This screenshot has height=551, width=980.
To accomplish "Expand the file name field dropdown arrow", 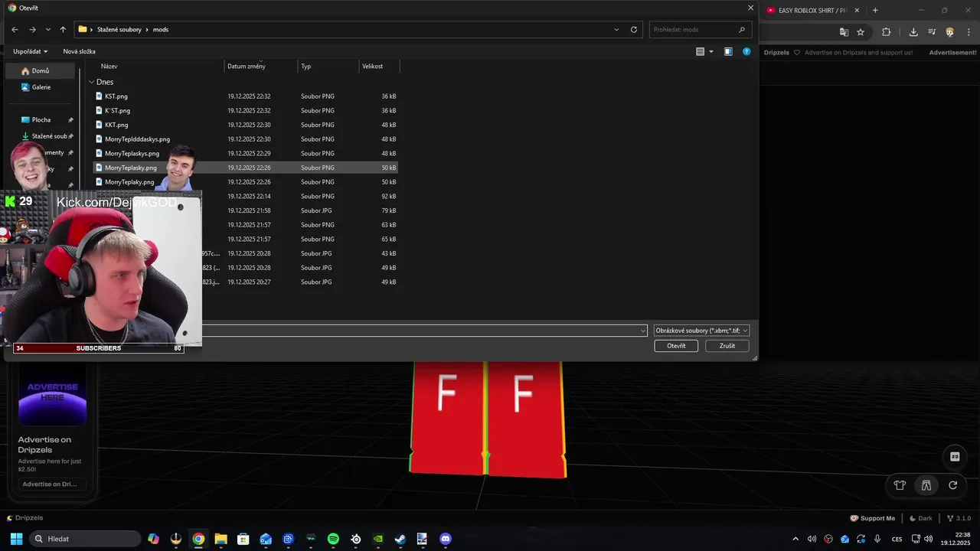I will [x=643, y=331].
